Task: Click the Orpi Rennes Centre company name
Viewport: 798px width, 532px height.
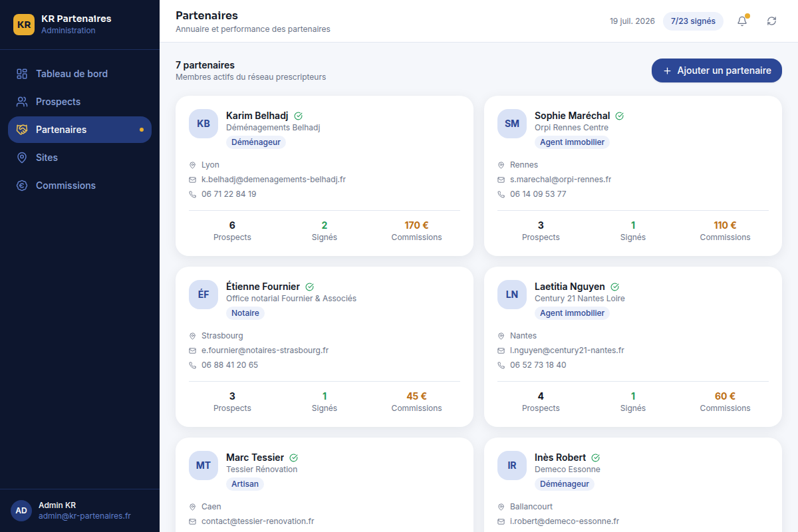Action: click(571, 128)
